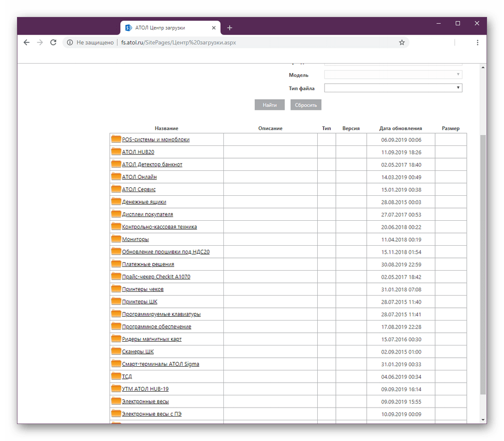Open the АТОЛ Онлайн link
Image resolution: width=504 pixels, height=441 pixels.
click(x=139, y=177)
